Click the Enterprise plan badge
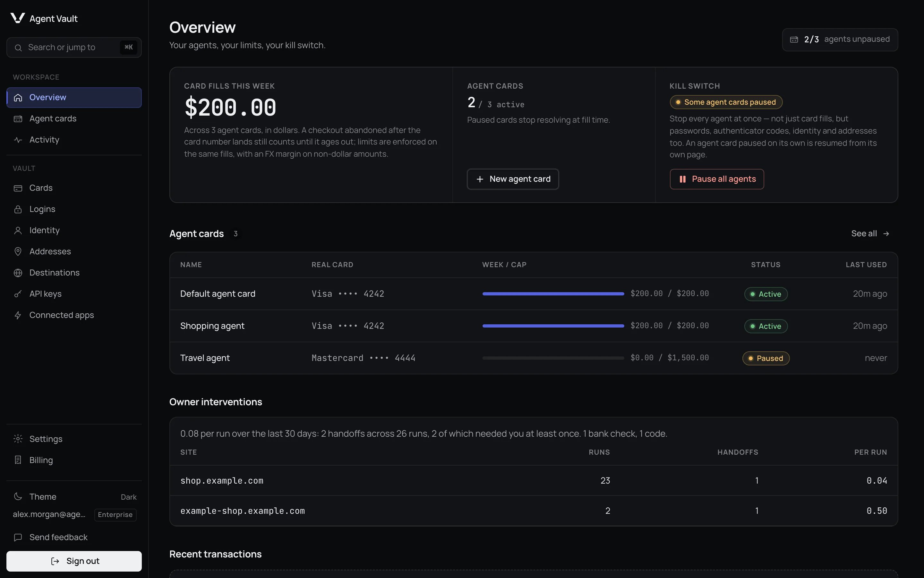 [x=115, y=515]
